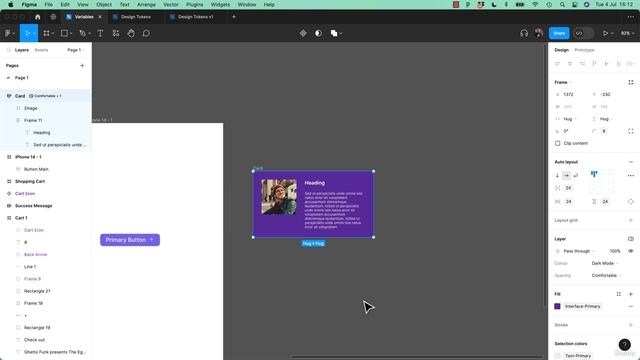Add a new fill

(631, 294)
